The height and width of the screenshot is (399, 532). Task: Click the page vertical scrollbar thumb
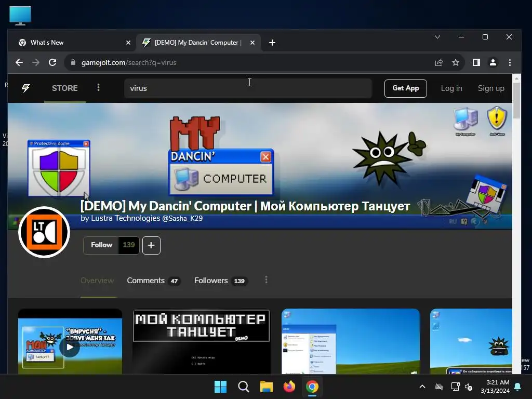pyautogui.click(x=516, y=101)
